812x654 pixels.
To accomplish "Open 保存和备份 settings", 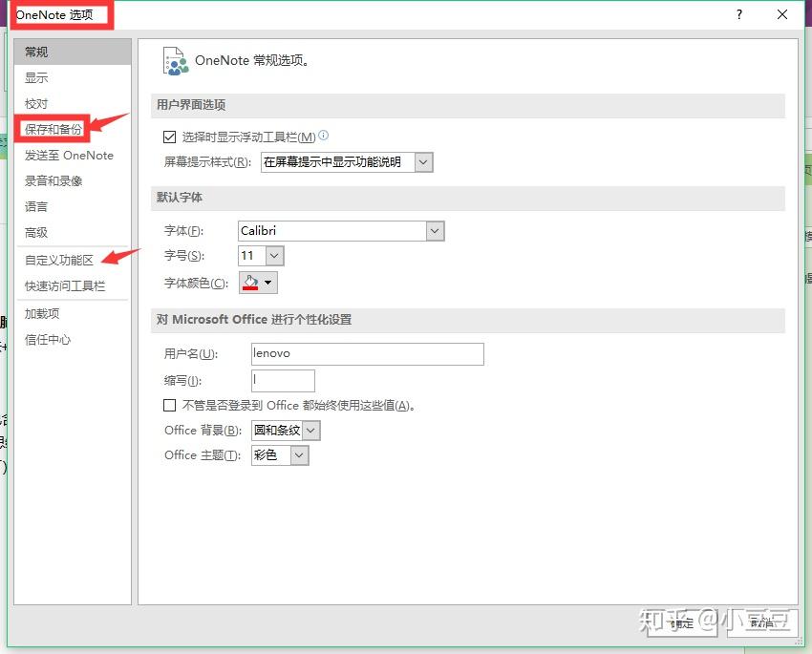I will [x=73, y=129].
